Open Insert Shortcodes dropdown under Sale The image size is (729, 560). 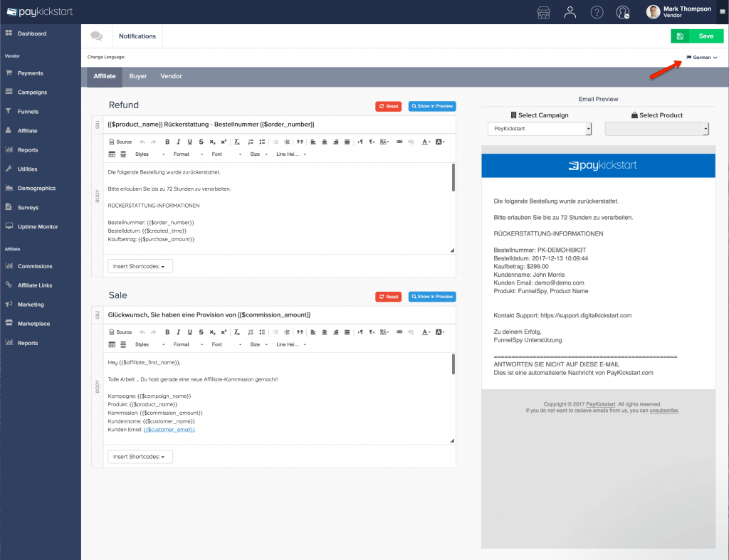click(x=140, y=457)
